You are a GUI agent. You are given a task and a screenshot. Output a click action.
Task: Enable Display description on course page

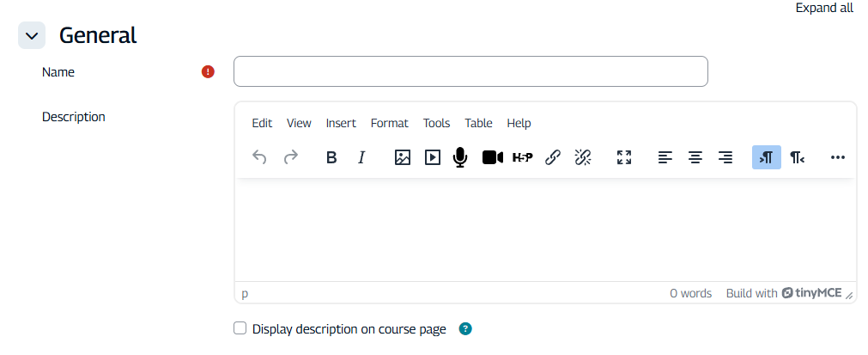coord(240,328)
